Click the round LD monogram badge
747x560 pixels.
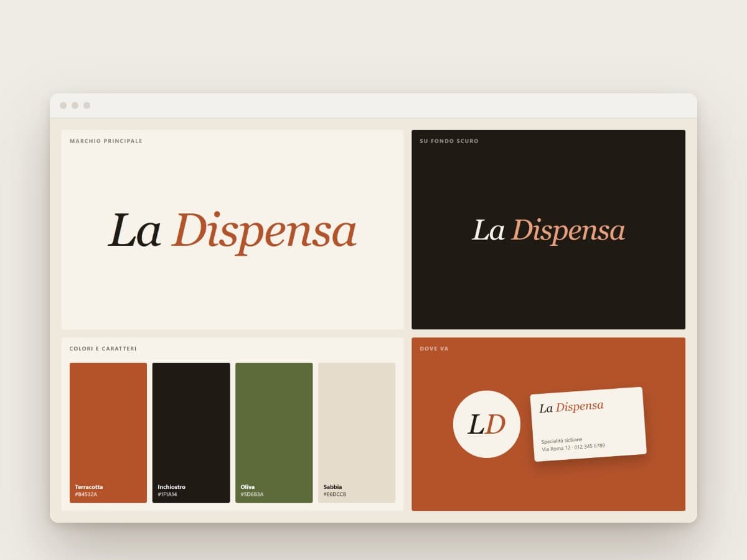[x=487, y=424]
